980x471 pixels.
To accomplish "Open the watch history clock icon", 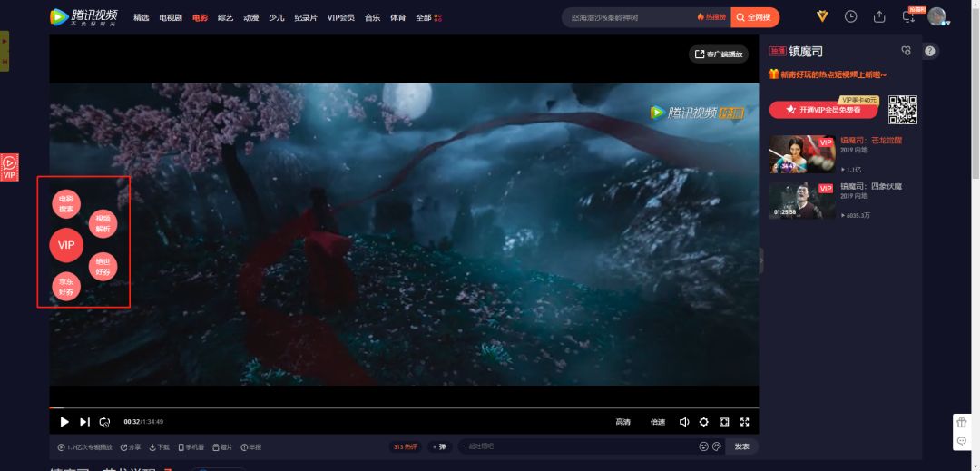I will pyautogui.click(x=850, y=17).
